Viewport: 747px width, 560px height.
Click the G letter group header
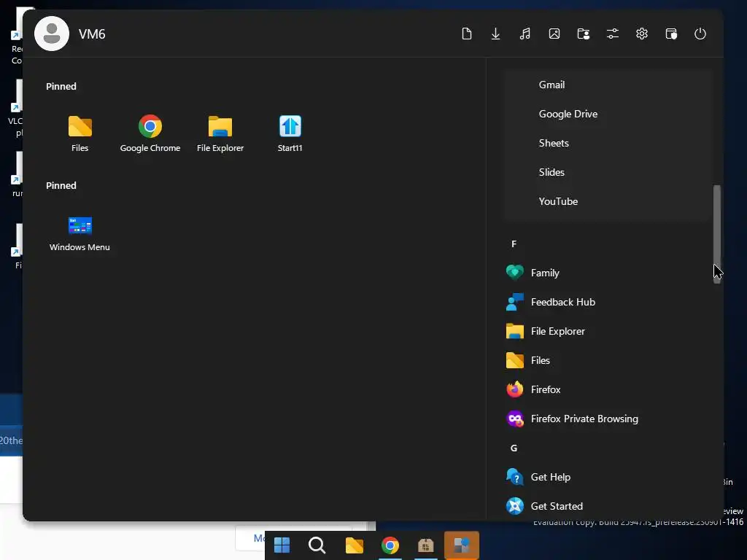(514, 448)
